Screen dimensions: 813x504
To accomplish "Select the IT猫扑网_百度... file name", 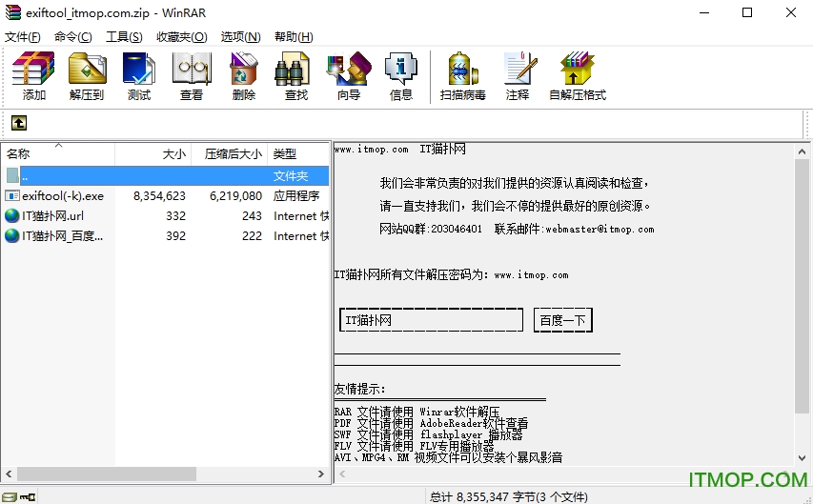I will pos(62,236).
